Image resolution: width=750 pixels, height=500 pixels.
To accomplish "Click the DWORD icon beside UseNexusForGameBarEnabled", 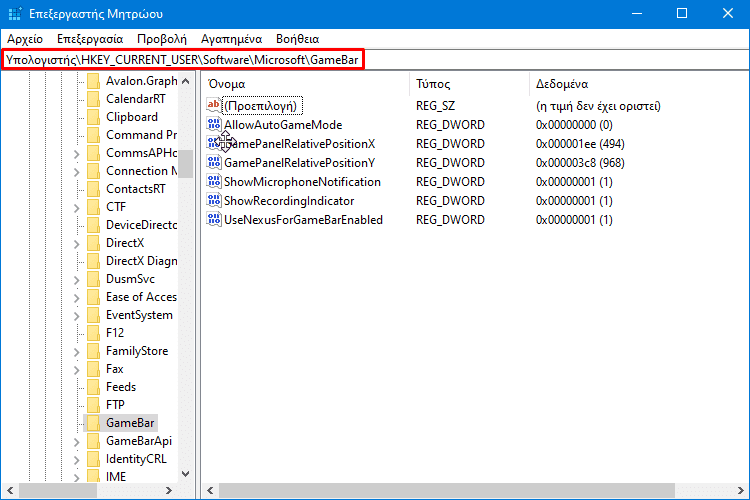I will coord(213,220).
